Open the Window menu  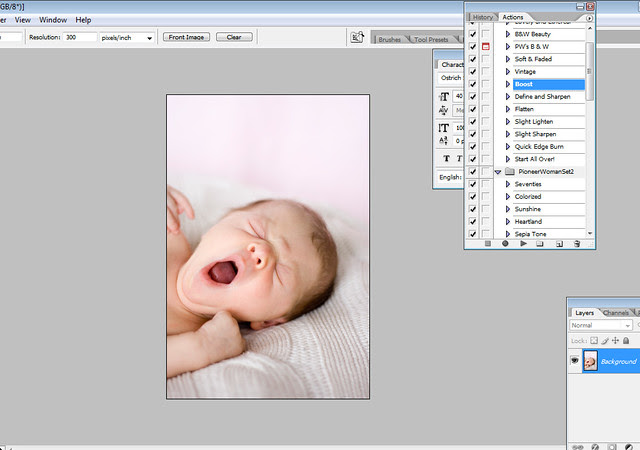[x=53, y=19]
